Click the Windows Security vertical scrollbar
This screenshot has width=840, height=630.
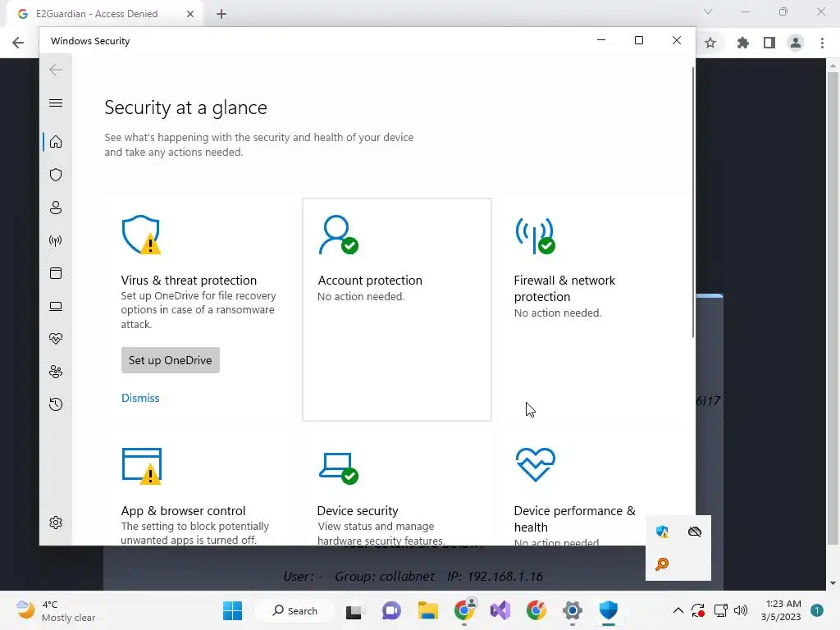point(693,203)
